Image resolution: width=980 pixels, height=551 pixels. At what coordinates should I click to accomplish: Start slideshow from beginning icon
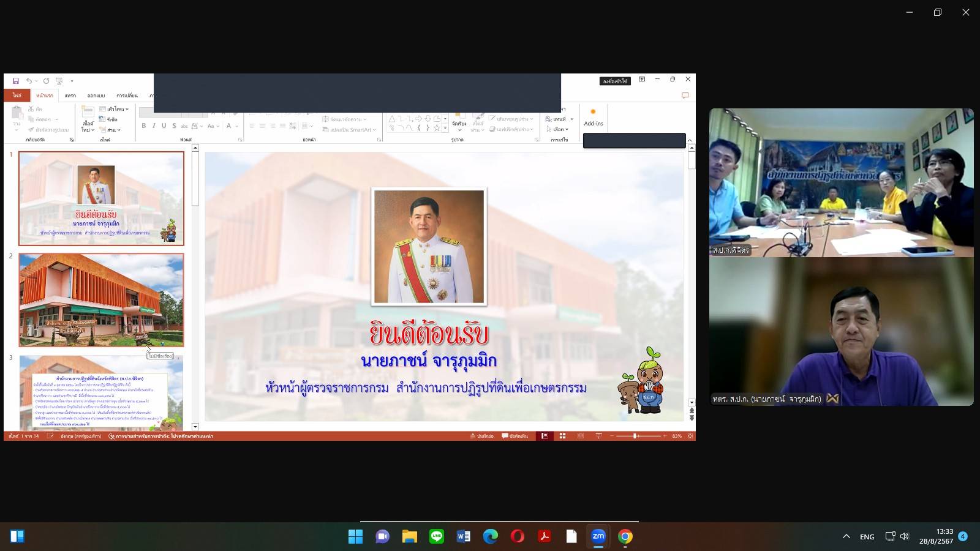point(59,81)
